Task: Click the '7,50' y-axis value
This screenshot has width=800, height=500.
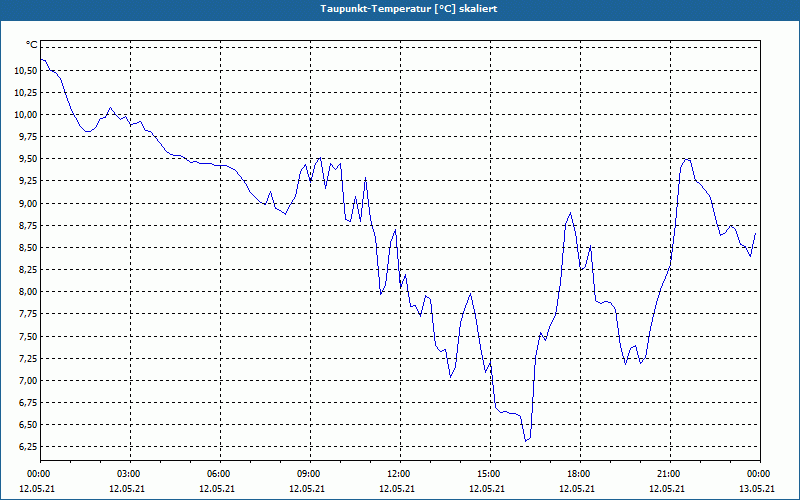Action: (x=28, y=337)
